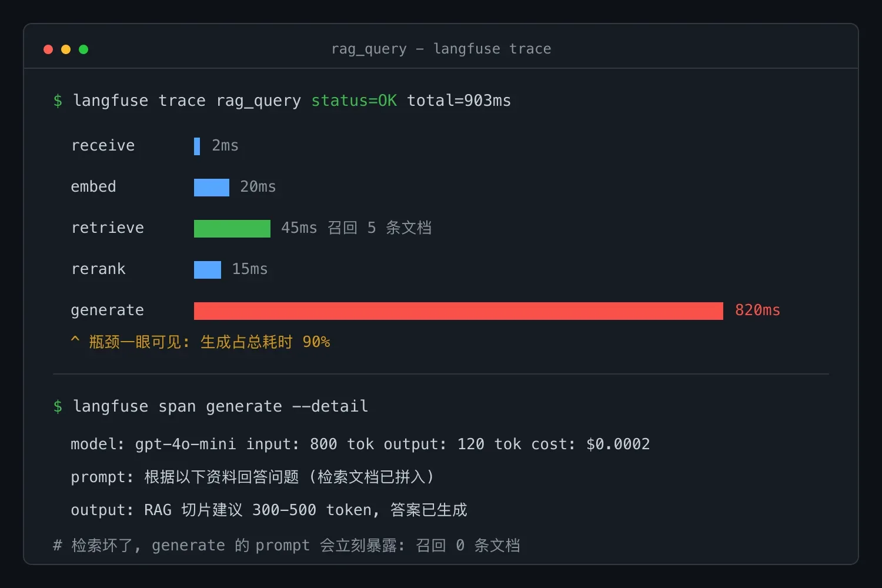Click the green '$' prompt before 'langfuse trace'
Image resolution: width=882 pixels, height=588 pixels.
click(58, 101)
